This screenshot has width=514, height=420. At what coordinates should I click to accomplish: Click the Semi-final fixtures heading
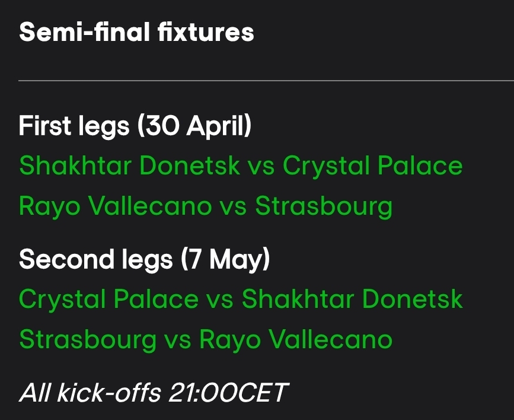[136, 32]
